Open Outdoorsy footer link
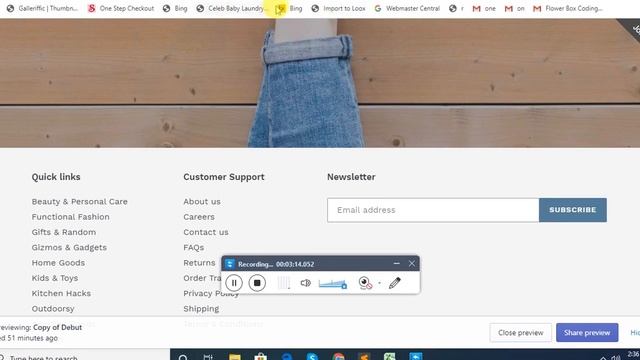The height and width of the screenshot is (360, 640). coord(53,309)
